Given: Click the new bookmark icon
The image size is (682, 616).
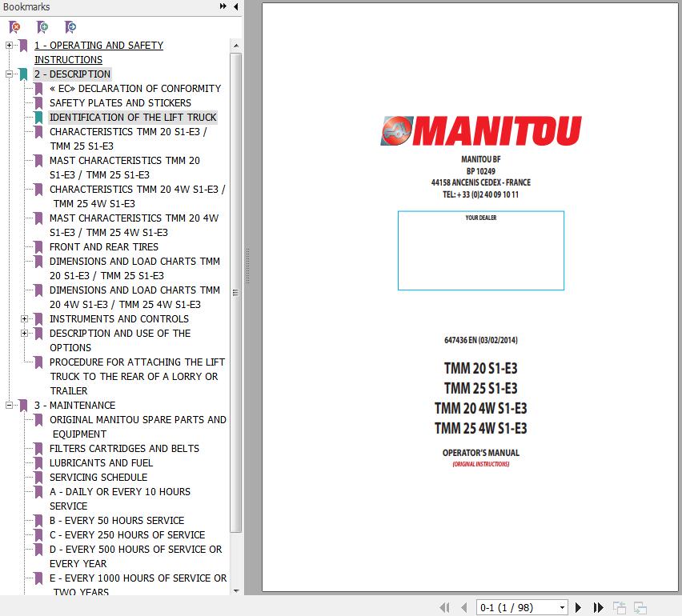Looking at the screenshot, I should (42, 27).
